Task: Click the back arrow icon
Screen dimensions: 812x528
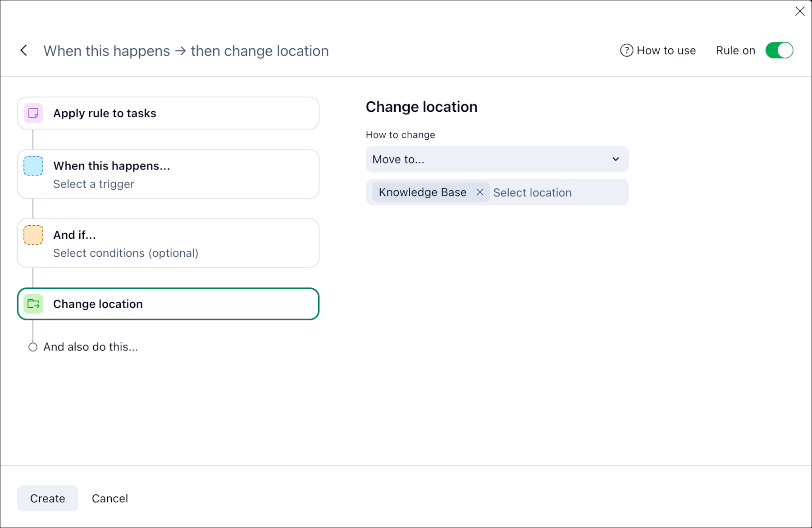Action: click(x=24, y=50)
